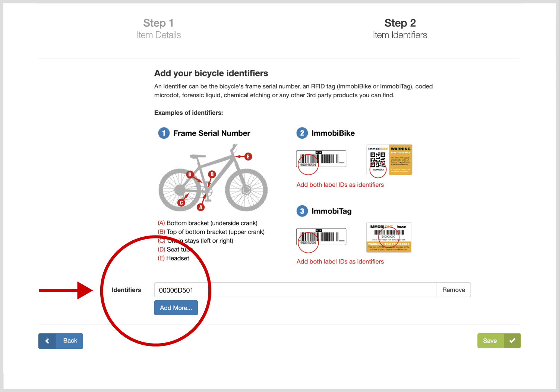Go to the Step 1 Item Details tab

point(159,29)
